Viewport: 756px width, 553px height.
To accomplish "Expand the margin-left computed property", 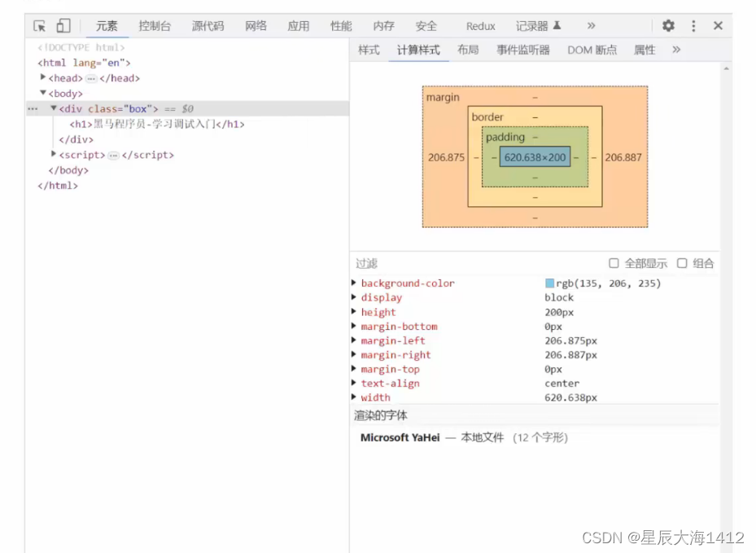I will pyautogui.click(x=354, y=340).
